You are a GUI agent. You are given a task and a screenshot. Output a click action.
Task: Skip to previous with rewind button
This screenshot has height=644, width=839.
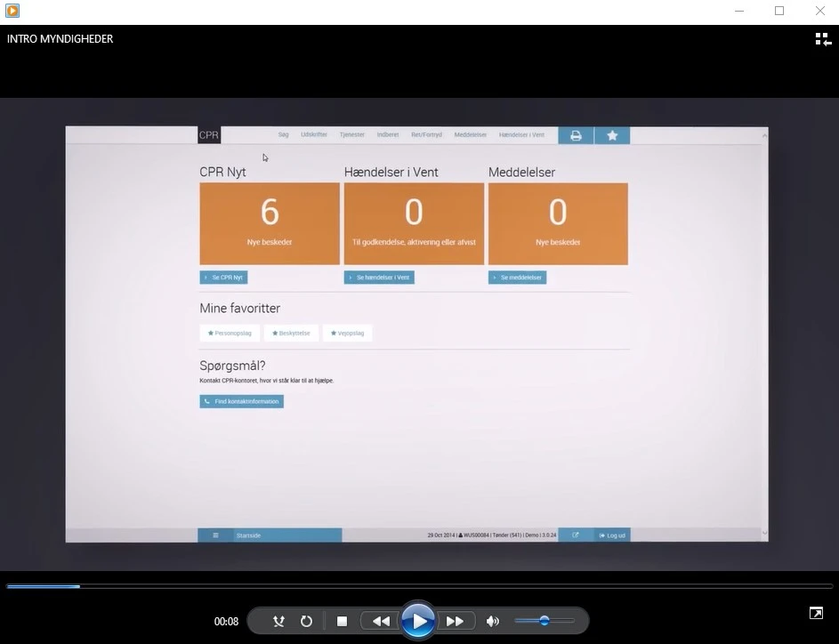(381, 622)
